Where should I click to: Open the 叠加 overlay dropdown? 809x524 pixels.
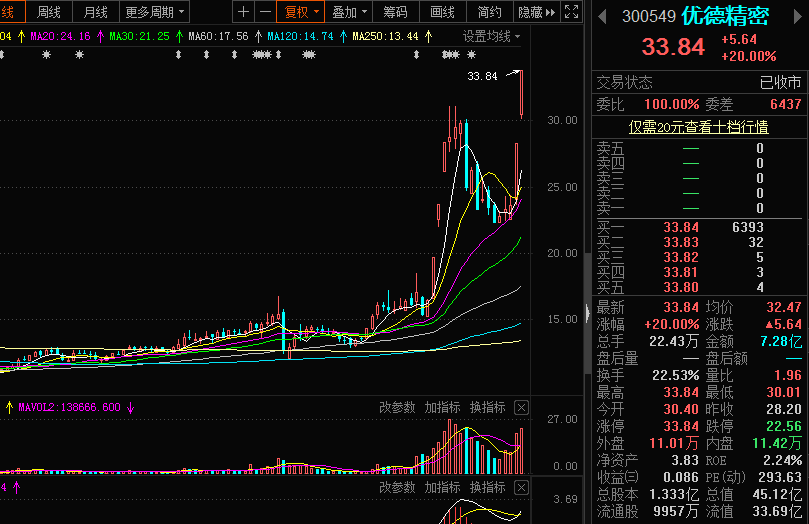pyautogui.click(x=349, y=12)
